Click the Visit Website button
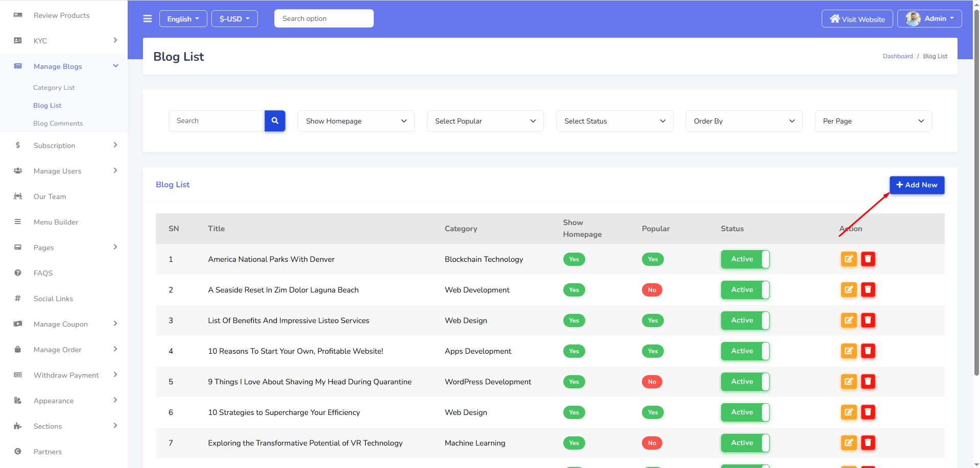The height and width of the screenshot is (468, 980). [857, 19]
